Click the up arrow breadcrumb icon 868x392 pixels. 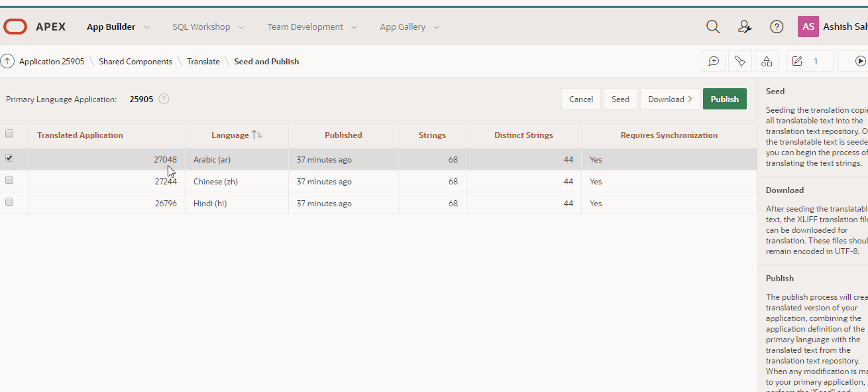point(7,61)
